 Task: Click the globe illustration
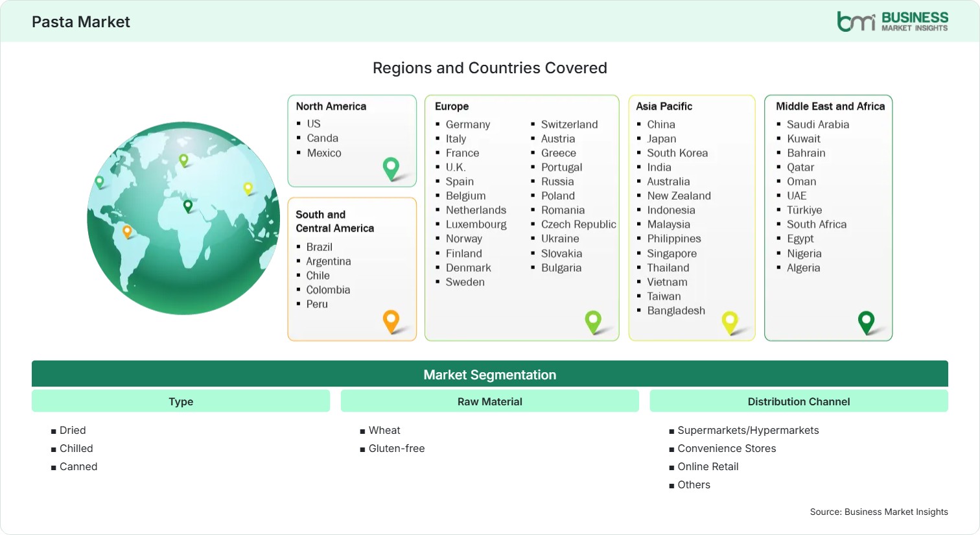point(183,219)
